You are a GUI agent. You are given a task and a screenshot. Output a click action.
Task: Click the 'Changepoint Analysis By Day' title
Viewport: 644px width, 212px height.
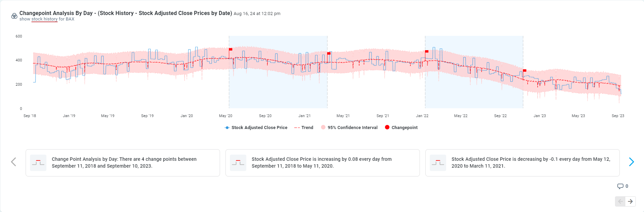click(126, 13)
